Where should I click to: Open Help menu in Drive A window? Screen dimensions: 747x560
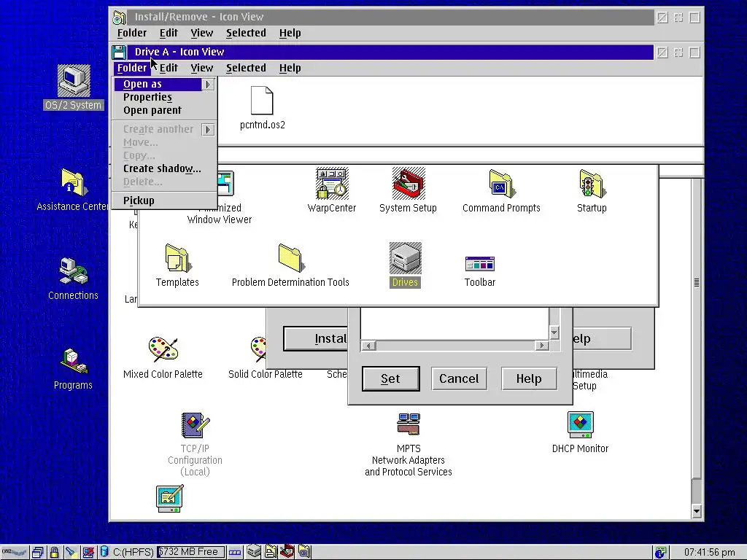290,68
